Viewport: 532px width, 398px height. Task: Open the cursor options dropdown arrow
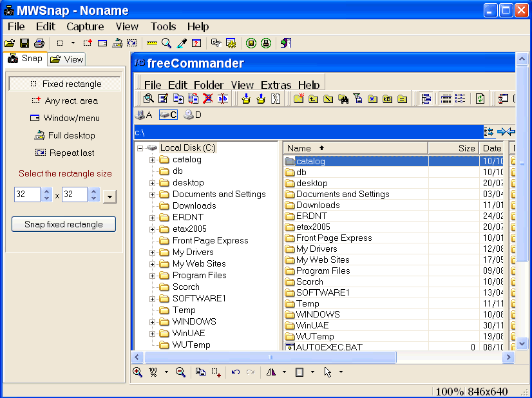(x=341, y=372)
